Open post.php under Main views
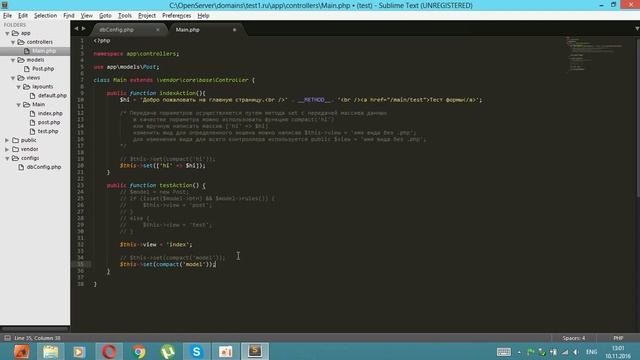 point(49,122)
